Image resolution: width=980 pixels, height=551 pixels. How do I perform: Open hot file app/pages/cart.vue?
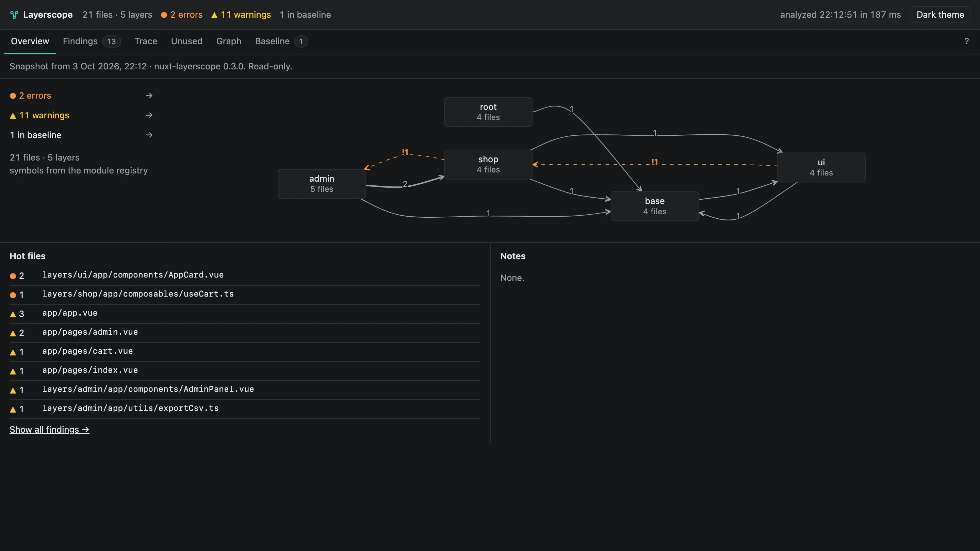(245, 352)
